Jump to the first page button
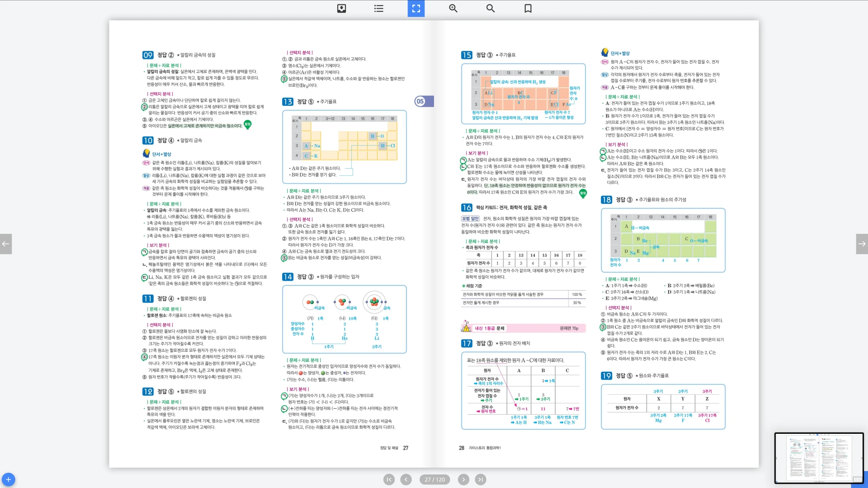 click(389, 479)
